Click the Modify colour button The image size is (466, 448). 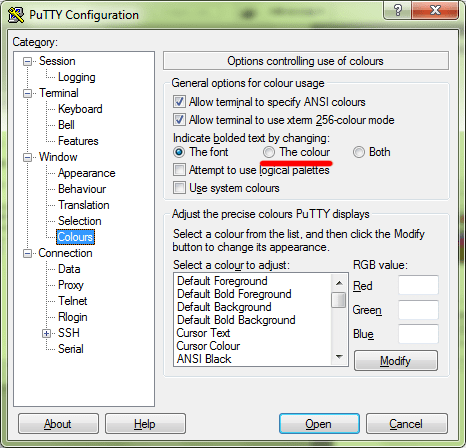pos(396,361)
